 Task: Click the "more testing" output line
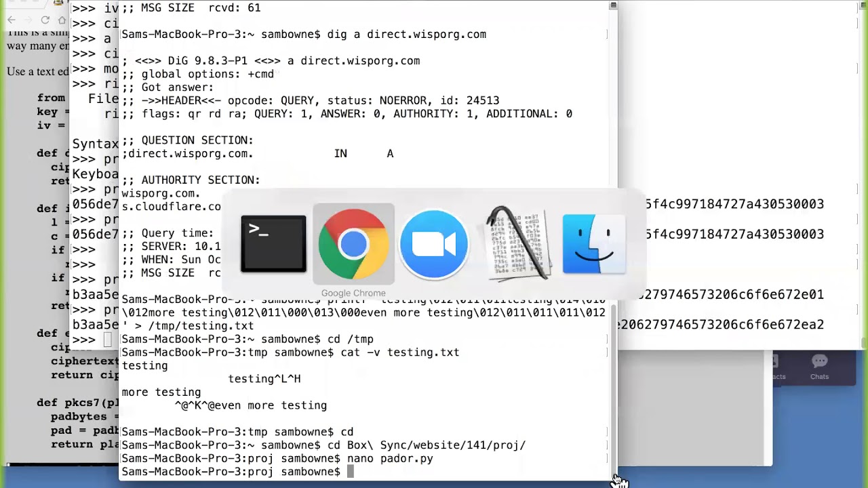[x=161, y=392]
